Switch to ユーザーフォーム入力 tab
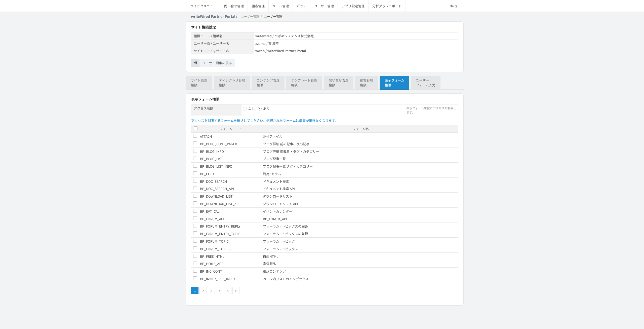The height and width of the screenshot is (329, 644). coord(426,83)
